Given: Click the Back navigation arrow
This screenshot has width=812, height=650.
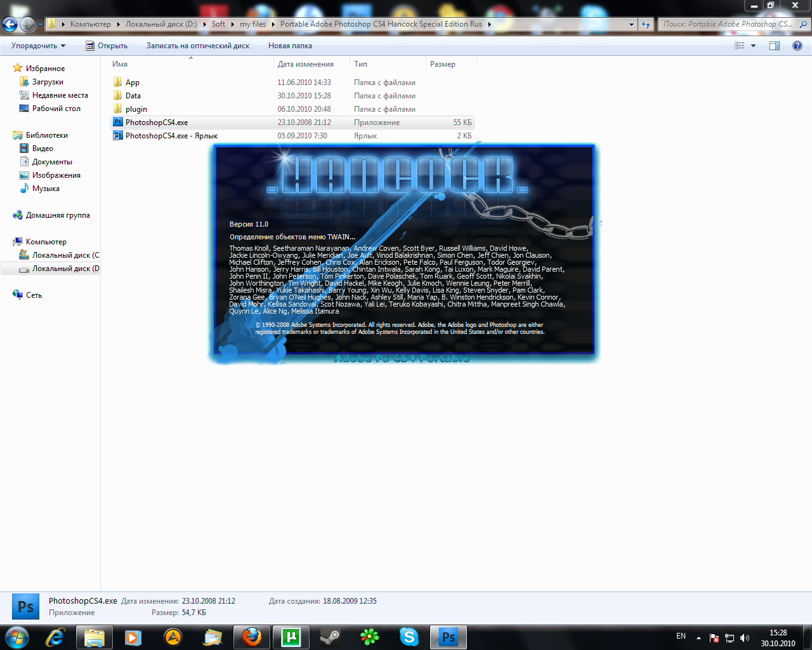Looking at the screenshot, I should (10, 25).
